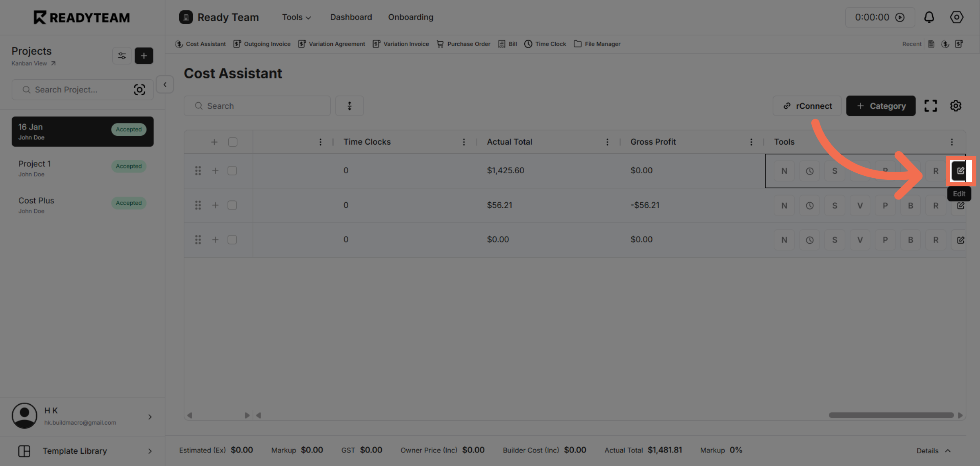Click the highlighted Edit icon in first row
Viewport: 980px width, 466px height.
coord(960,170)
